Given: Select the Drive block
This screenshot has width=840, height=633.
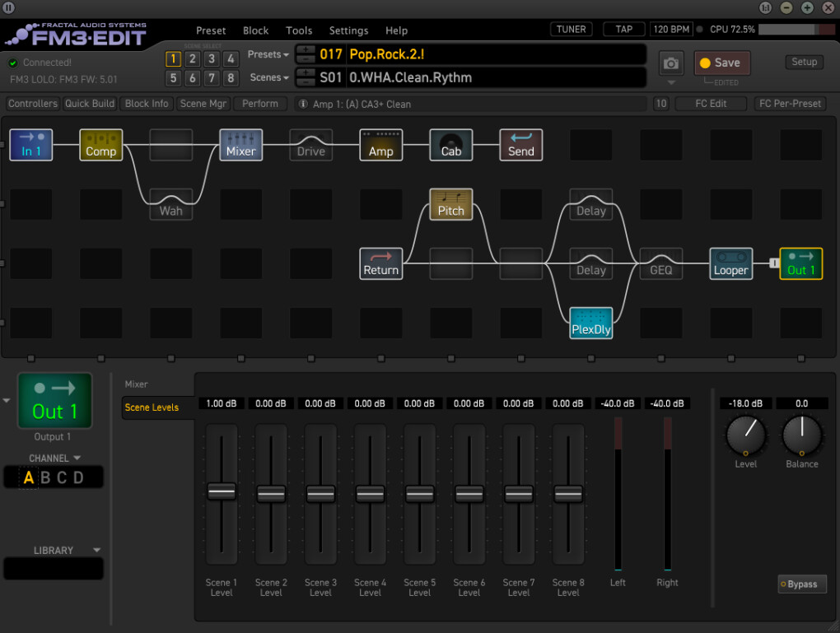Looking at the screenshot, I should pyautogui.click(x=310, y=145).
